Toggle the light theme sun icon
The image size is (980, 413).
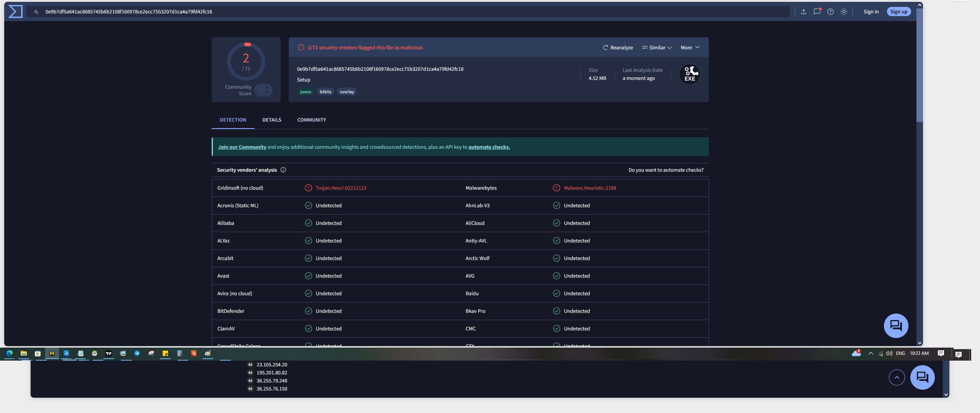(844, 11)
